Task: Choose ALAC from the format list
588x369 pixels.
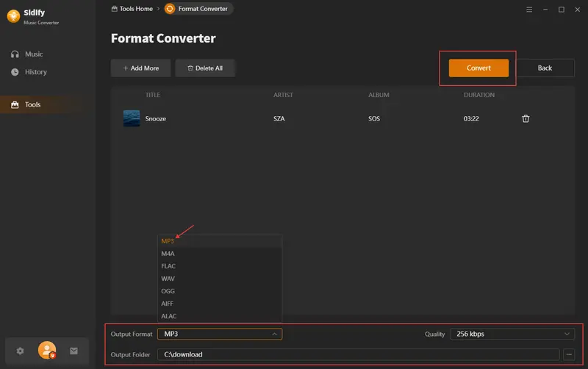Action: [x=219, y=316]
